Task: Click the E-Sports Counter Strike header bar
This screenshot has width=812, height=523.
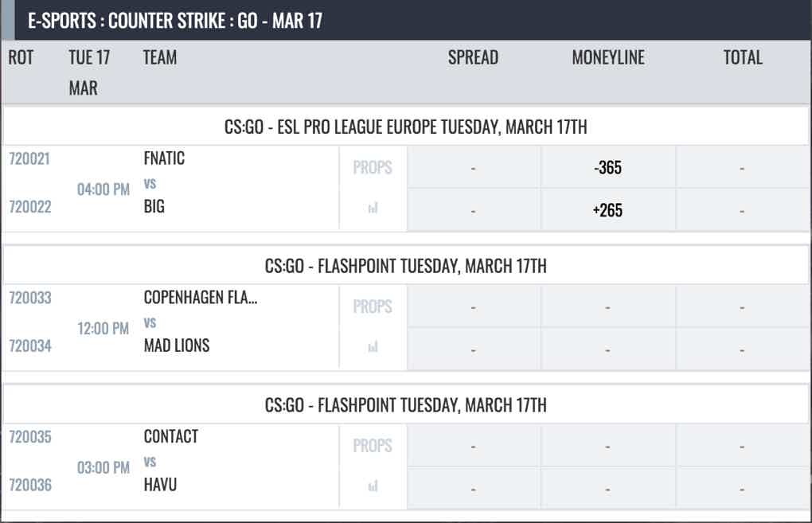Action: coord(406,20)
